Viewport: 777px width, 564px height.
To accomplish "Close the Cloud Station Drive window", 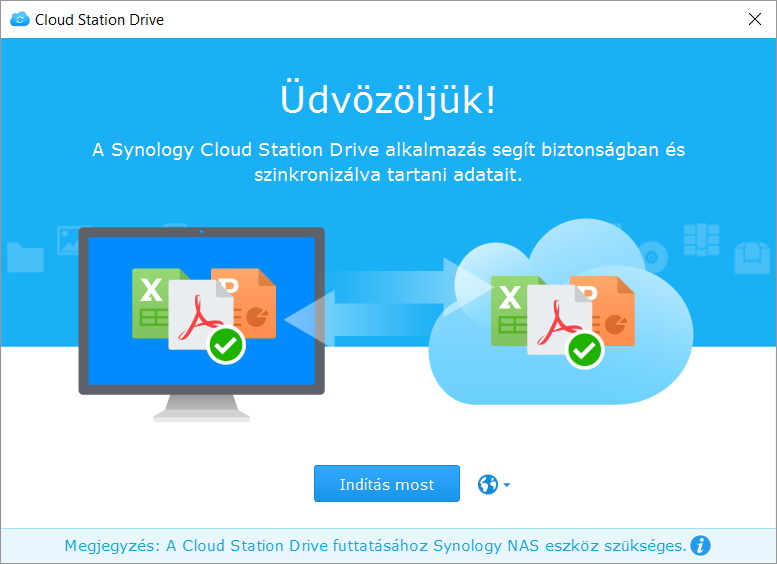I will [x=753, y=19].
